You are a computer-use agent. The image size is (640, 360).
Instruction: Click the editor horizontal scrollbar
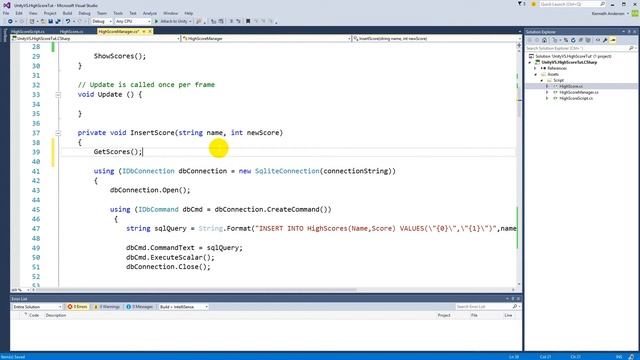(196, 290)
